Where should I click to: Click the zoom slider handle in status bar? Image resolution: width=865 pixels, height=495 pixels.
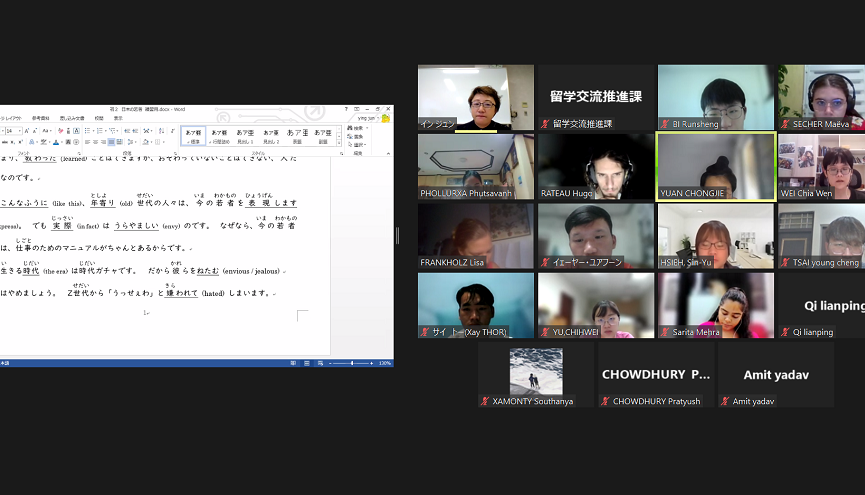click(352, 363)
